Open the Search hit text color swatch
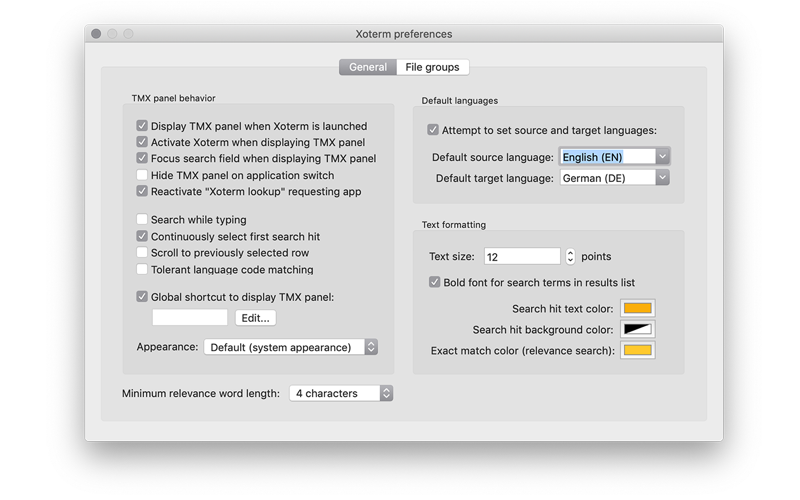The height and width of the screenshot is (500, 800). click(638, 309)
